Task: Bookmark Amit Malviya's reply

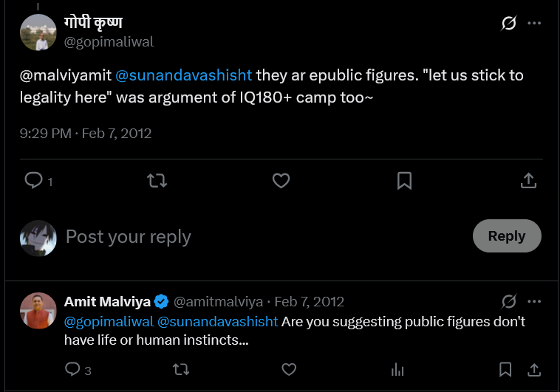Action: (505, 370)
